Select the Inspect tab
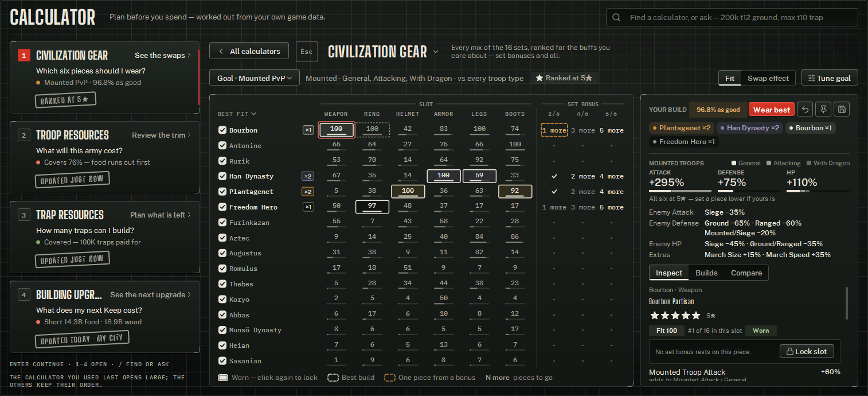Image resolution: width=868 pixels, height=396 pixels. (x=669, y=273)
